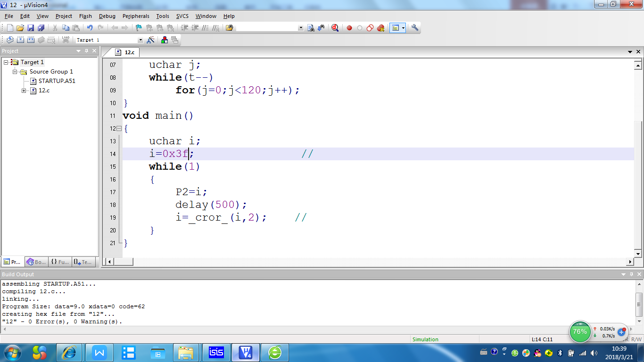Viewport: 644px width, 362px height.
Task: Click the Build Output vertical scrollbar
Action: [639, 303]
